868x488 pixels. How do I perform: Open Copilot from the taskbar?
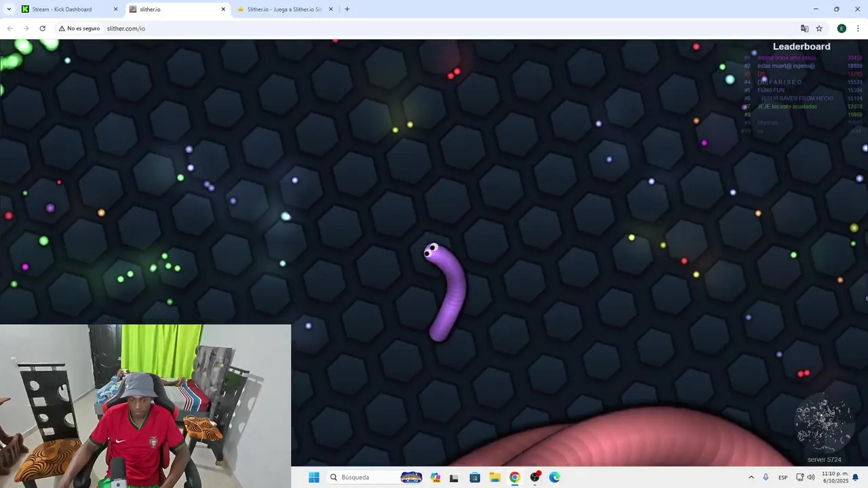pyautogui.click(x=435, y=477)
